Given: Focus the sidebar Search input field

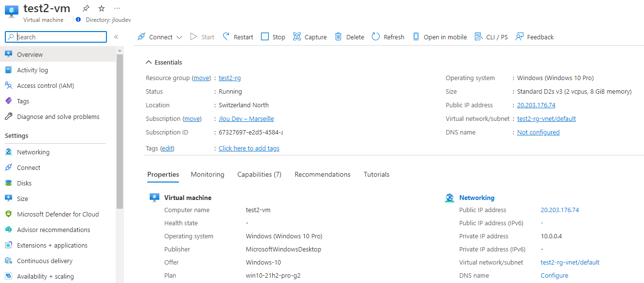Looking at the screenshot, I should (x=55, y=37).
